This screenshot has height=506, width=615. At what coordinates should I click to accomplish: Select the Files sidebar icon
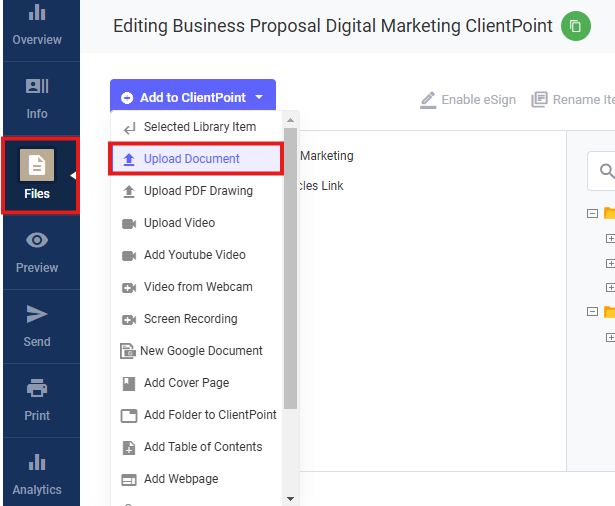point(37,165)
